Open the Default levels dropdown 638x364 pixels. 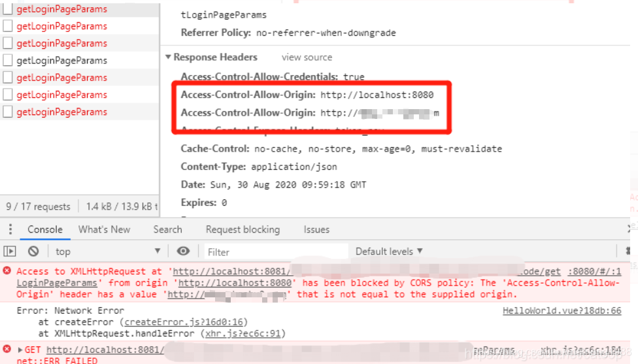pyautogui.click(x=389, y=252)
